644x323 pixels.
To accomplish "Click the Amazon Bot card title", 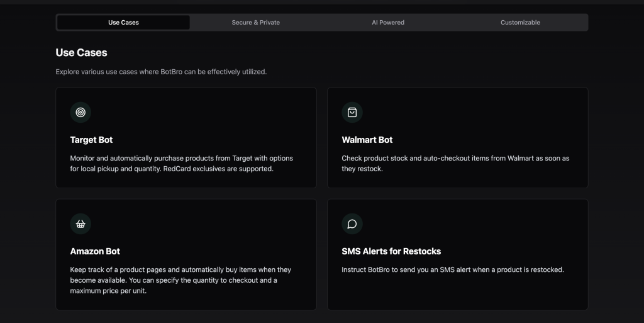I will point(95,251).
